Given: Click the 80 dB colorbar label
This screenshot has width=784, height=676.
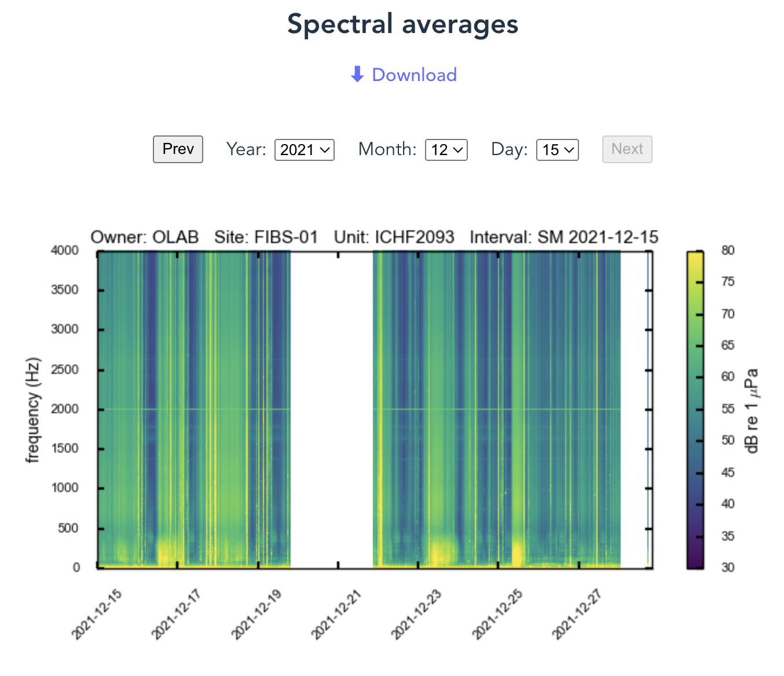Looking at the screenshot, I should 728,251.
